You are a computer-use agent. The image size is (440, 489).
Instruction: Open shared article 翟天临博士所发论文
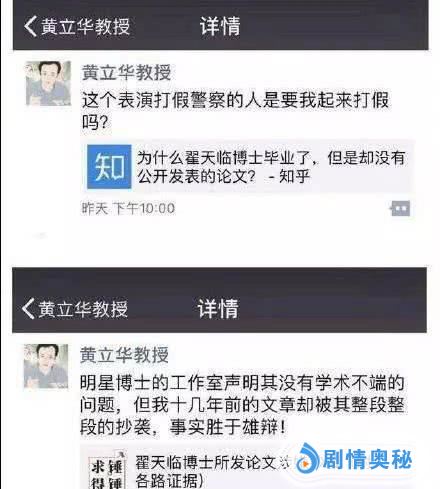[x=247, y=468]
